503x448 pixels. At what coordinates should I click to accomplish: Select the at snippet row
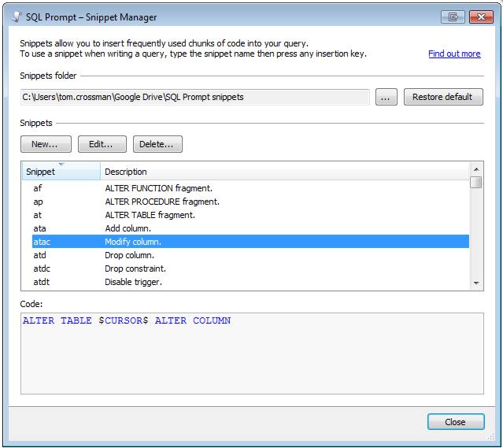pos(250,215)
